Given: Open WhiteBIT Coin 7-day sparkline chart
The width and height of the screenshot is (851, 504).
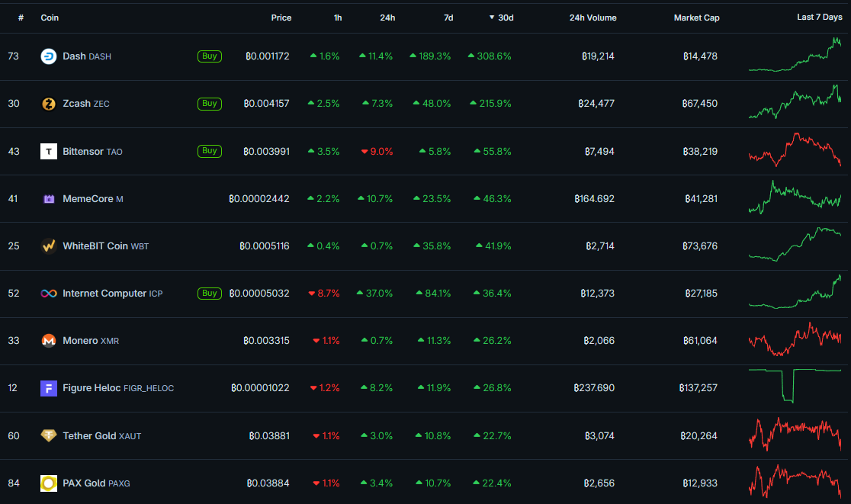Looking at the screenshot, I should point(795,244).
